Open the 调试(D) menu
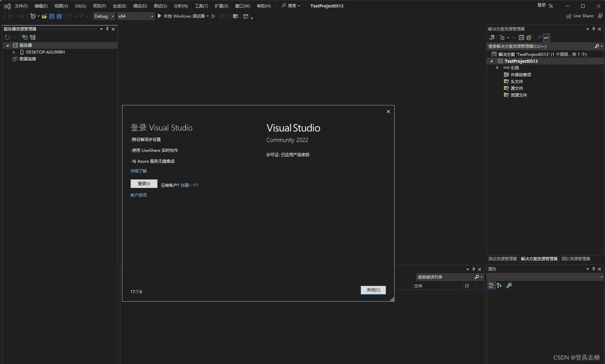605x364 pixels. click(x=140, y=6)
